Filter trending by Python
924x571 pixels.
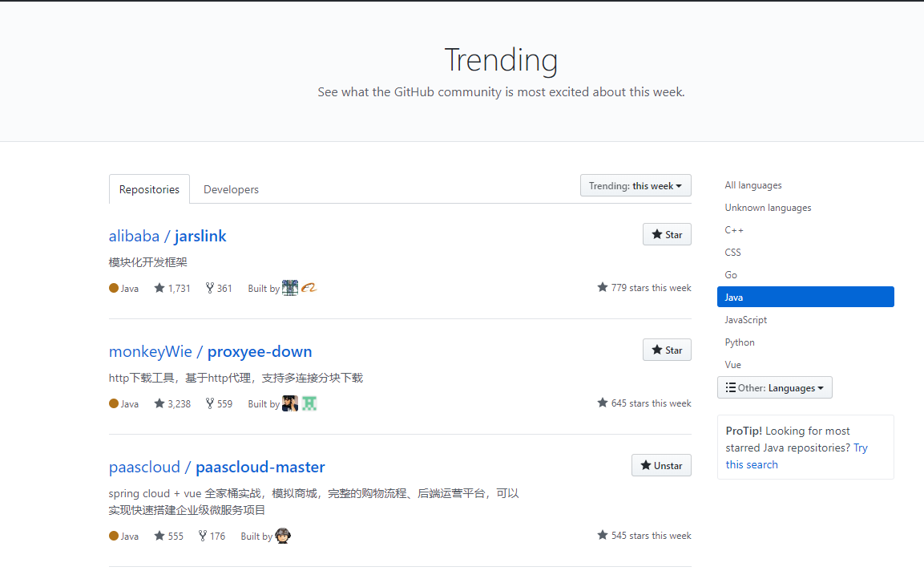point(740,342)
